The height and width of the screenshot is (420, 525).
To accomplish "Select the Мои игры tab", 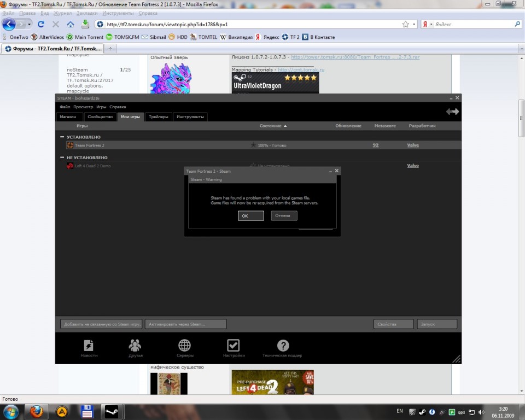I will [131, 116].
